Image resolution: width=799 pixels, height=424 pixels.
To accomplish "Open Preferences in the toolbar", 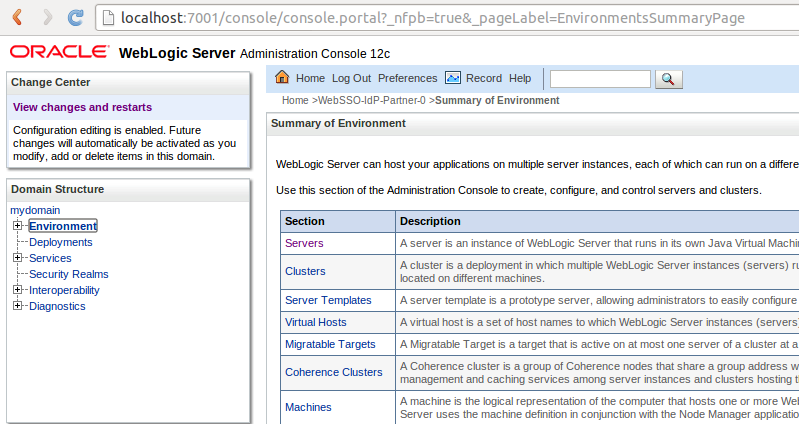I will [x=407, y=78].
